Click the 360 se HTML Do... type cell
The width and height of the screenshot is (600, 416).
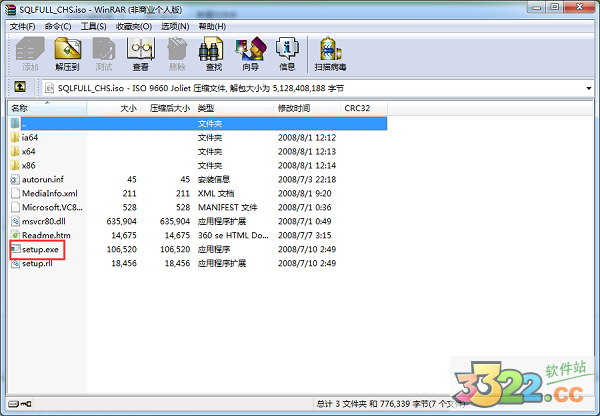tap(233, 235)
